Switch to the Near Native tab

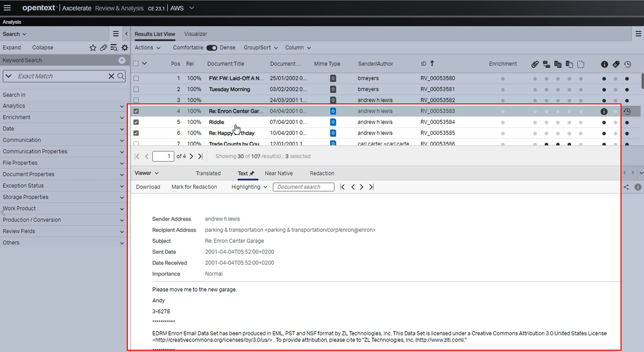(278, 173)
